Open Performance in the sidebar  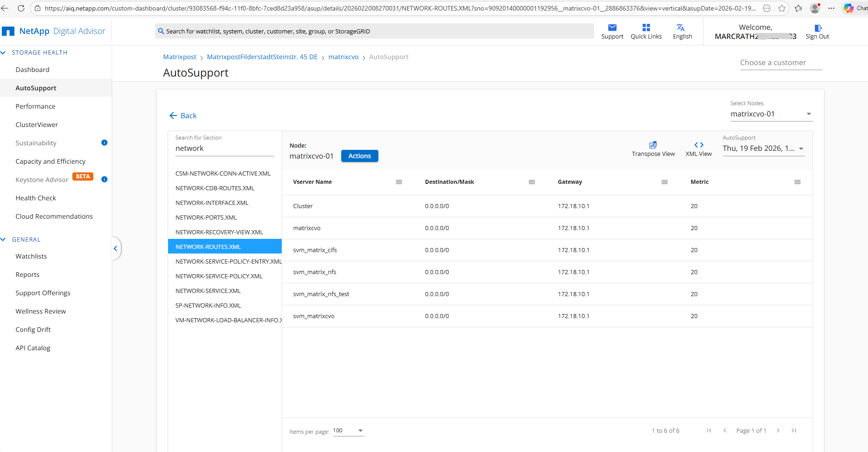(x=35, y=106)
